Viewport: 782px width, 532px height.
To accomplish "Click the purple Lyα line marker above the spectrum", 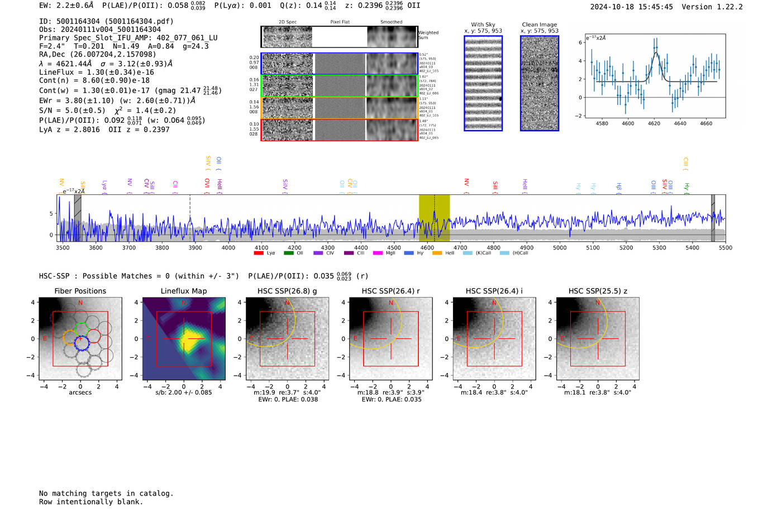I will click(x=104, y=186).
